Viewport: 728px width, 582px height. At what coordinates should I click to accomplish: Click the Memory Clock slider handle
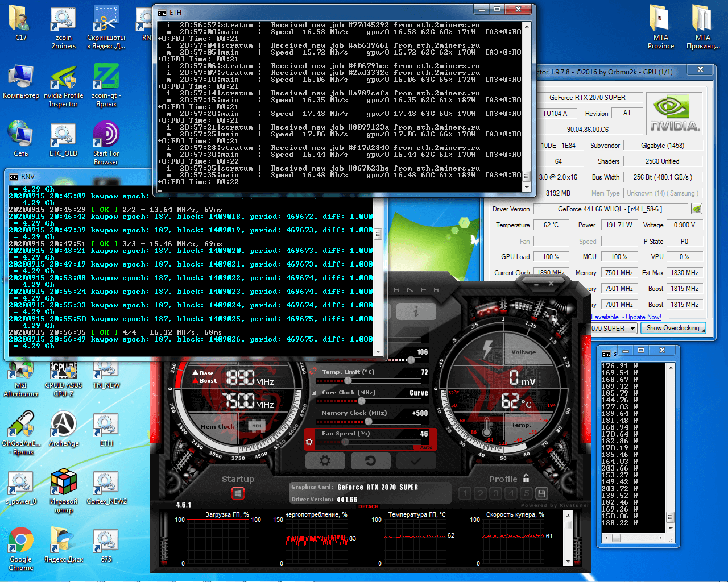click(369, 421)
